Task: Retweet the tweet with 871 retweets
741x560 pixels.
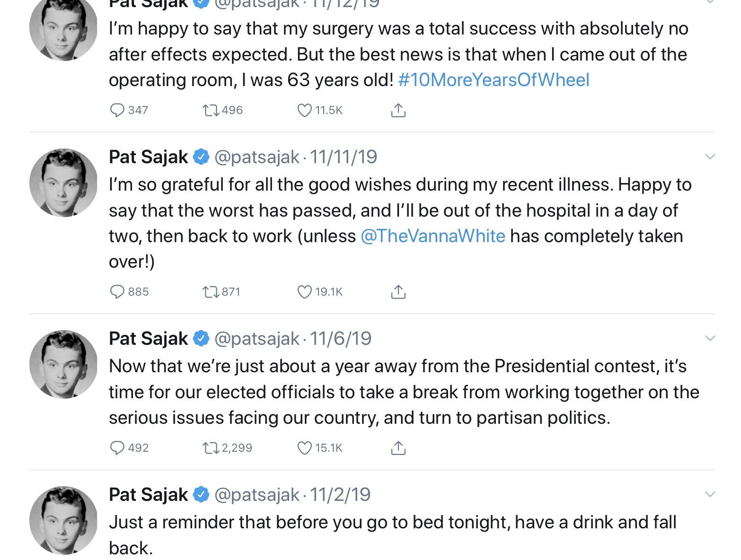Action: click(211, 292)
